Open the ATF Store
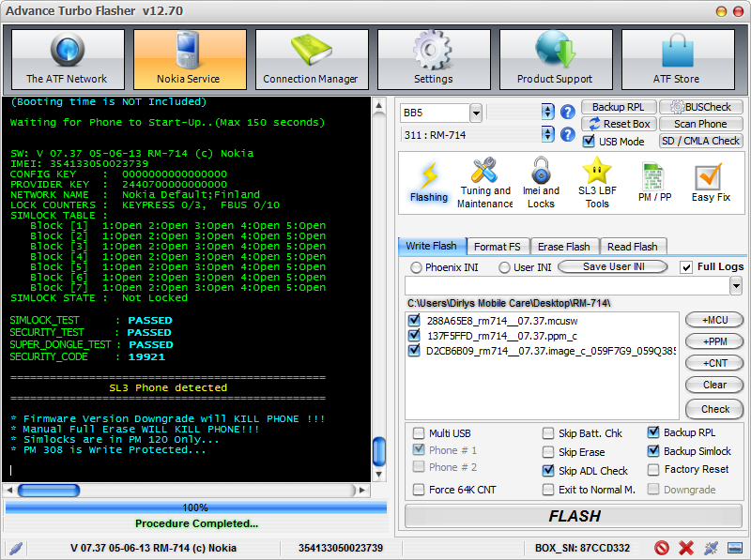Image resolution: width=751 pixels, height=560 pixels. pyautogui.click(x=678, y=59)
